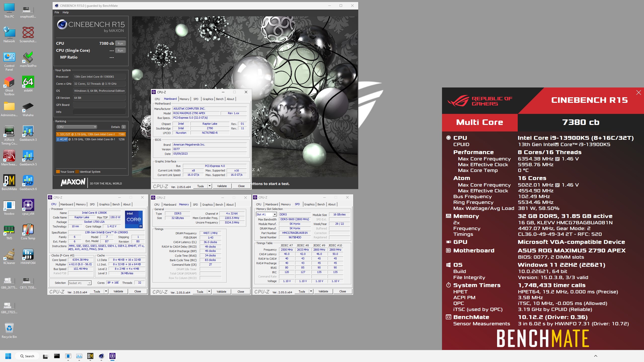The height and width of the screenshot is (362, 644).
Task: Select the 32C/32T ranking entry
Action: 91,134
